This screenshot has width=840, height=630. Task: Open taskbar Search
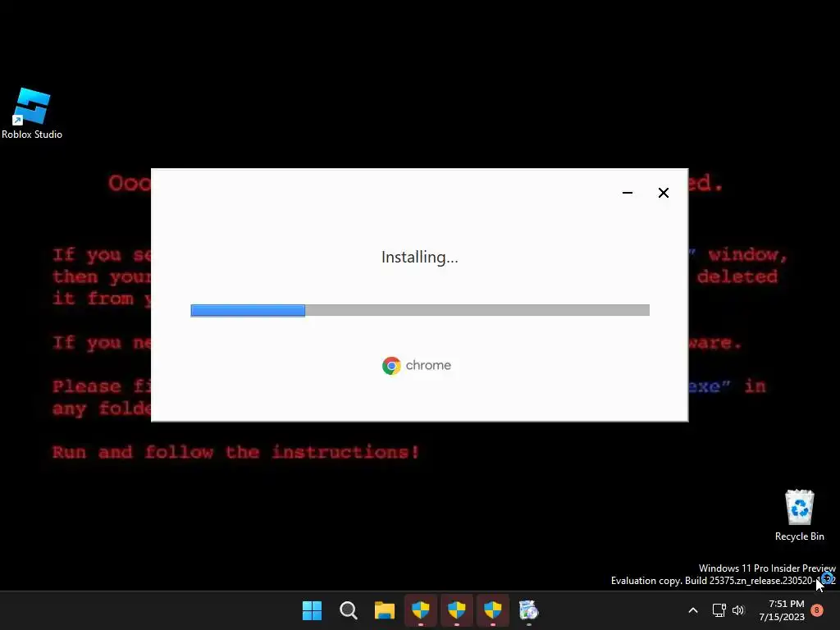point(348,610)
